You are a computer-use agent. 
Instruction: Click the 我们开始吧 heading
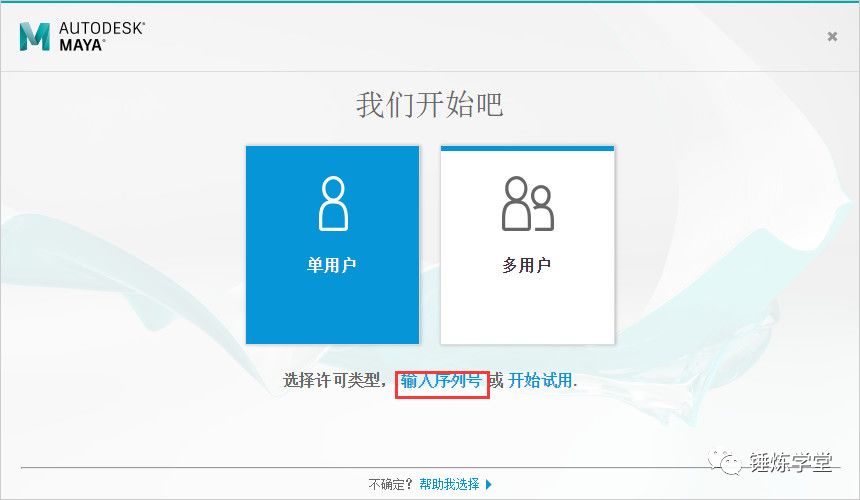pos(429,104)
